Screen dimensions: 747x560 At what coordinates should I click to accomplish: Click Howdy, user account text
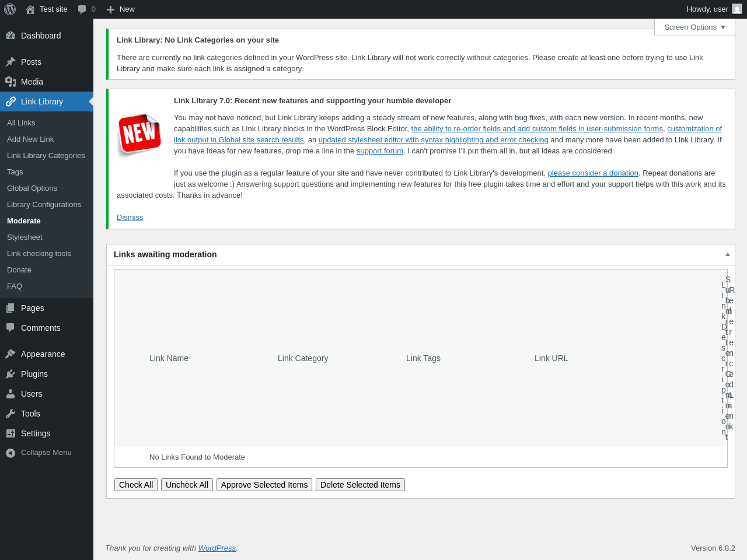[707, 9]
